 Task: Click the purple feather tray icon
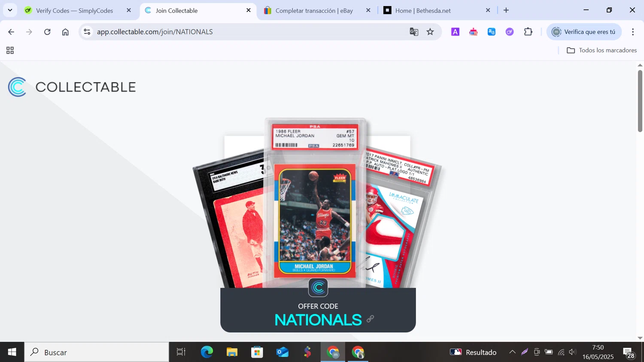[525, 352]
